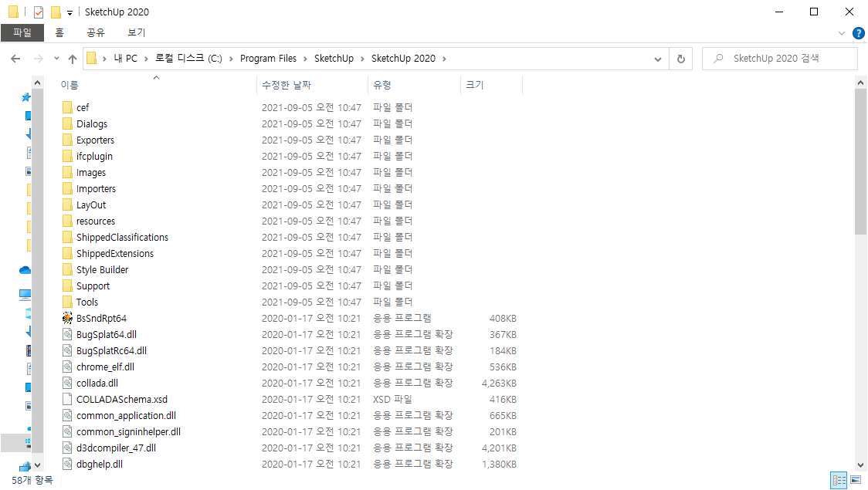868x490 pixels.
Task: Click the 내 PC breadcrumb
Action: pos(126,59)
